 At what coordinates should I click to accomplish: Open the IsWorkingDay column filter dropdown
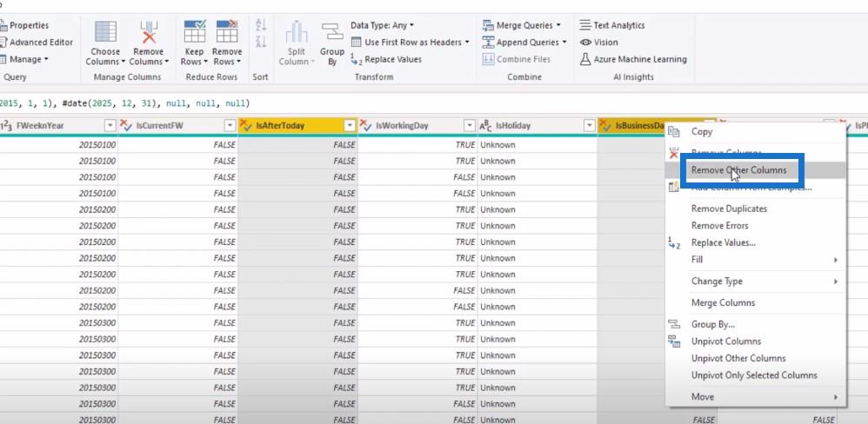(469, 125)
